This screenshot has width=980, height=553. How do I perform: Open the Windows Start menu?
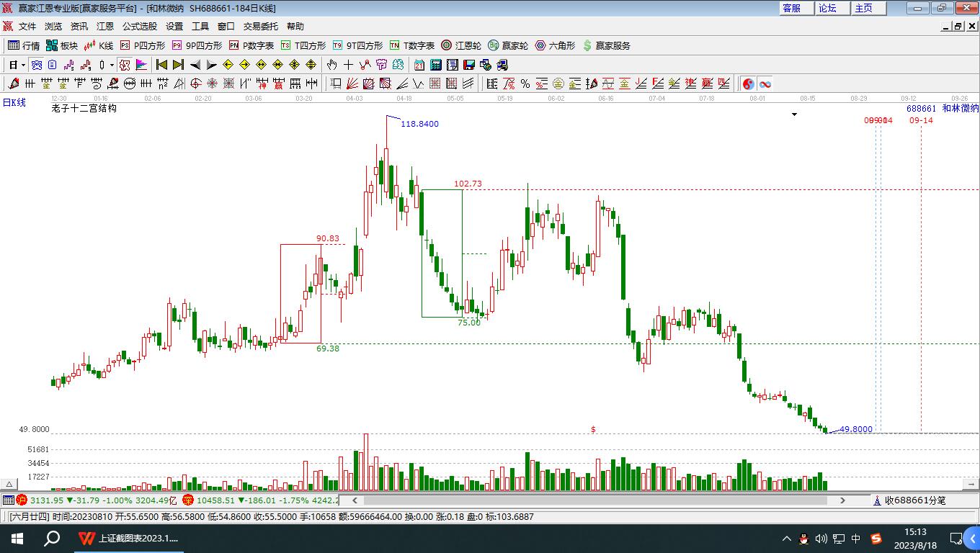(17, 538)
